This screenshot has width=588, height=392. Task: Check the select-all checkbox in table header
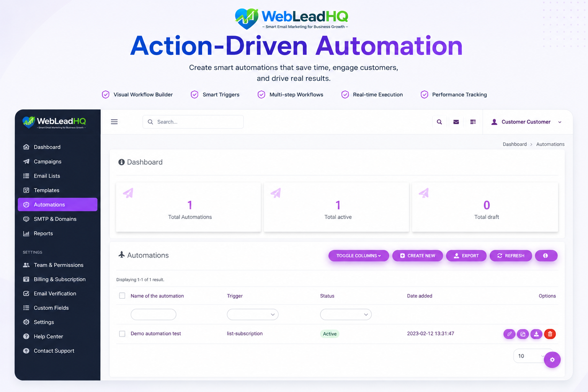[x=122, y=296]
